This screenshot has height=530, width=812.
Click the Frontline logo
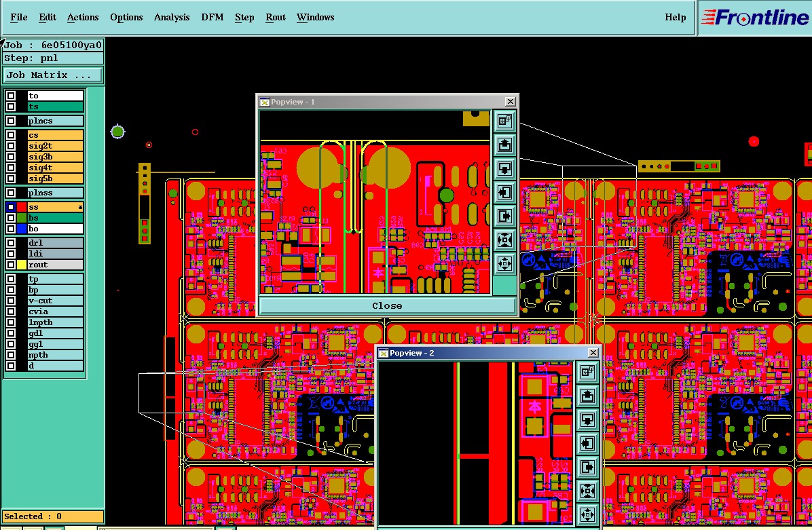point(755,18)
